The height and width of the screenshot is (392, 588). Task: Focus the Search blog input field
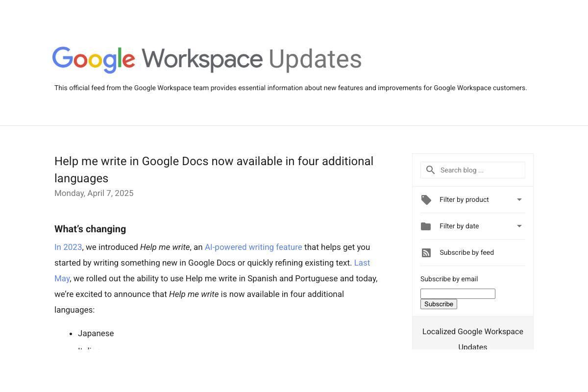click(x=473, y=170)
